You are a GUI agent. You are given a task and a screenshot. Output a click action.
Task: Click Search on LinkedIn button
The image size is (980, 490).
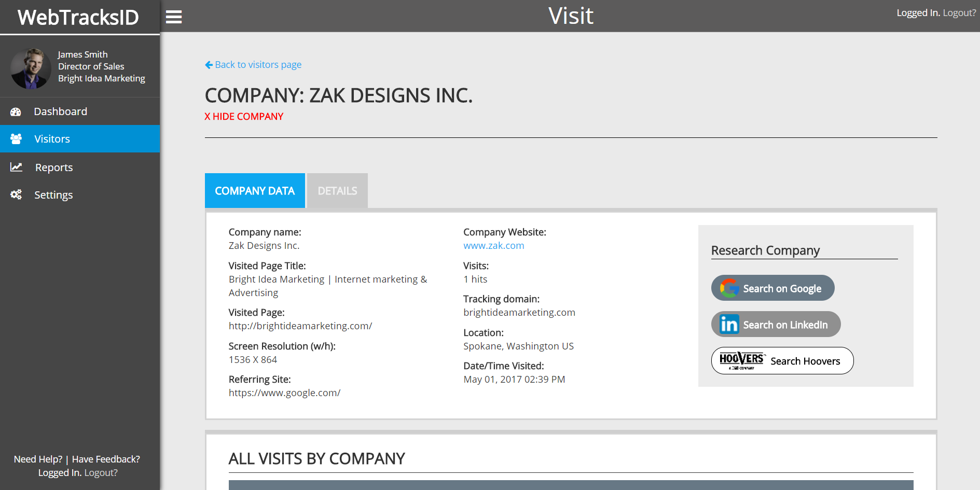coord(776,324)
